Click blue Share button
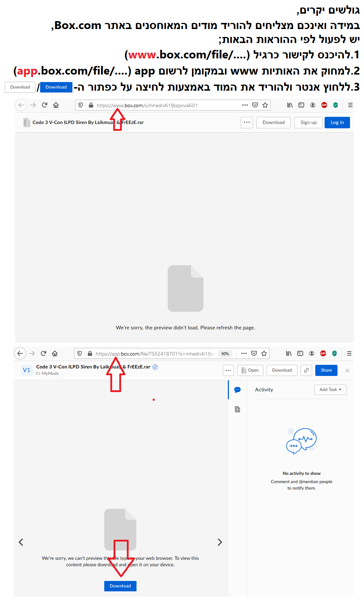 [326, 370]
